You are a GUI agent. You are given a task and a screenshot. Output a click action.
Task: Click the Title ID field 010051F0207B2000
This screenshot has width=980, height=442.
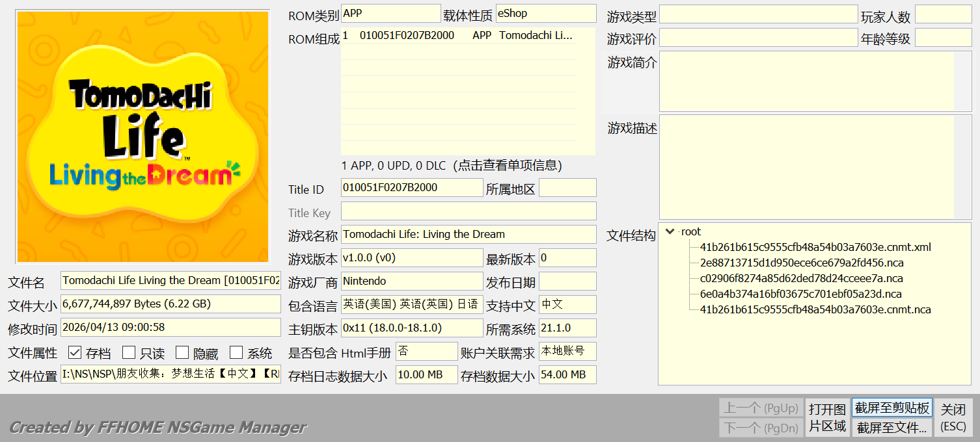pyautogui.click(x=411, y=188)
